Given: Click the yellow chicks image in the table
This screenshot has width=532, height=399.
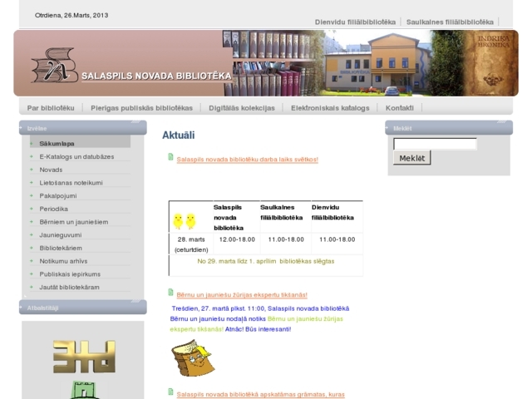Looking at the screenshot, I should point(185,221).
